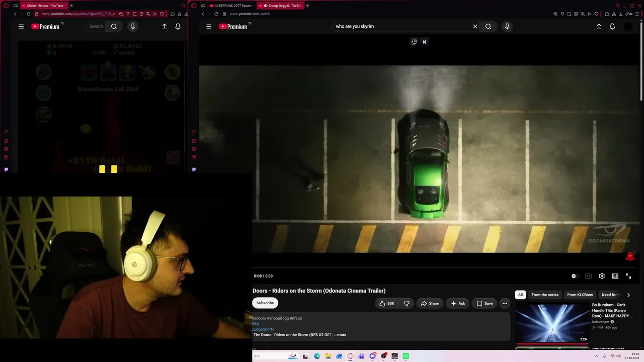Open account avatar menu in right window
This screenshot has height=362, width=644.
point(628,27)
